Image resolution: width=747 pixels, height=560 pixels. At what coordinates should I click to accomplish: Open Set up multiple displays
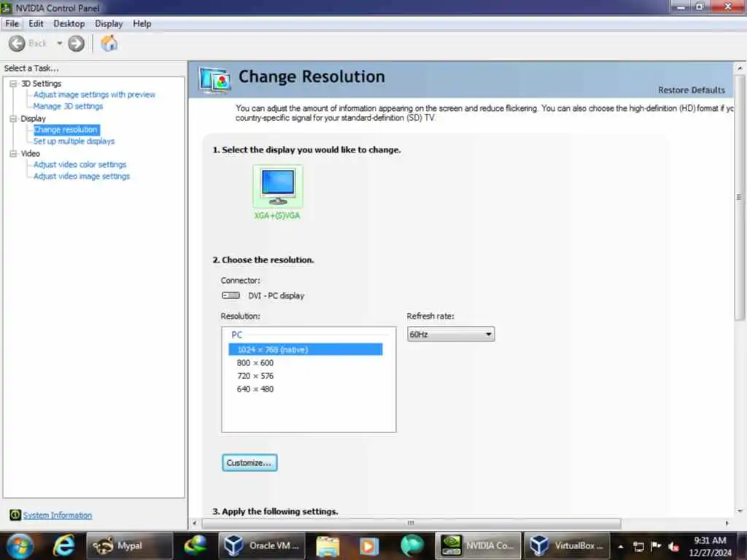coord(74,141)
